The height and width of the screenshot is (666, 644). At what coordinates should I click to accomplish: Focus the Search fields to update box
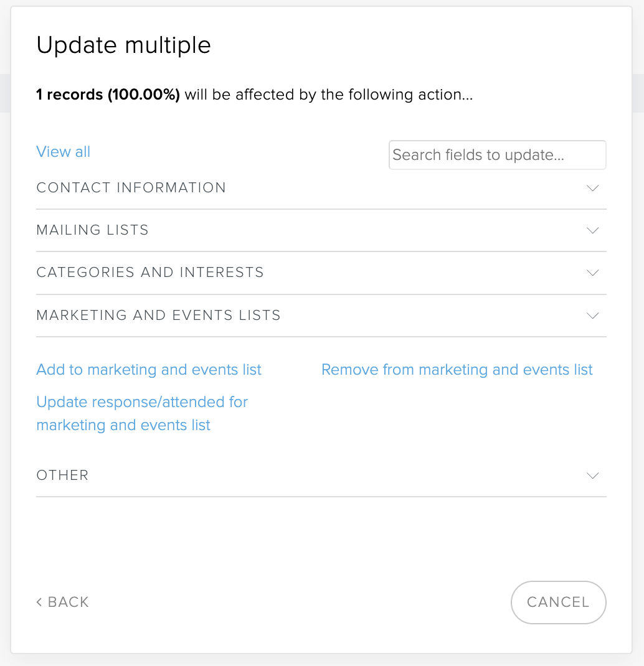click(498, 155)
